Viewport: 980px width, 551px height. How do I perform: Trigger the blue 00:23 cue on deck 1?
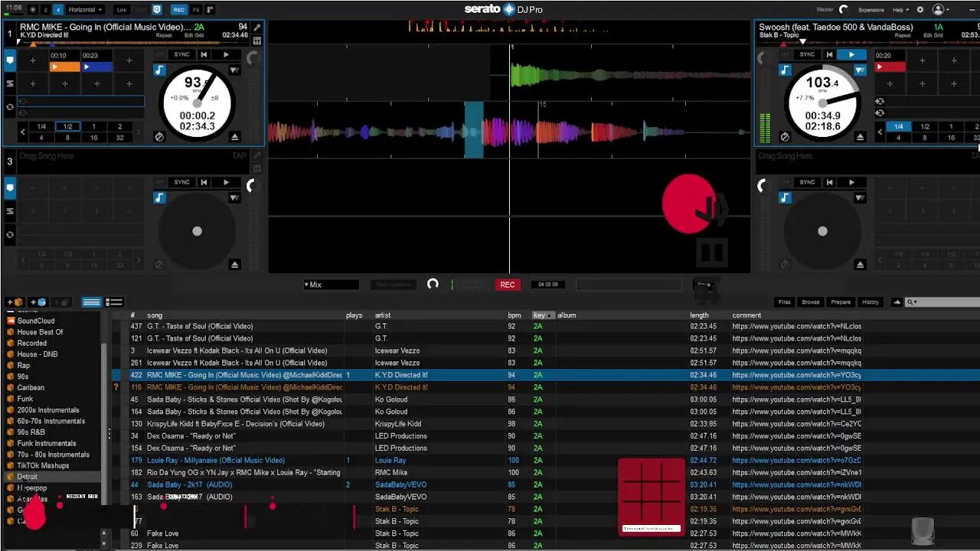[97, 67]
